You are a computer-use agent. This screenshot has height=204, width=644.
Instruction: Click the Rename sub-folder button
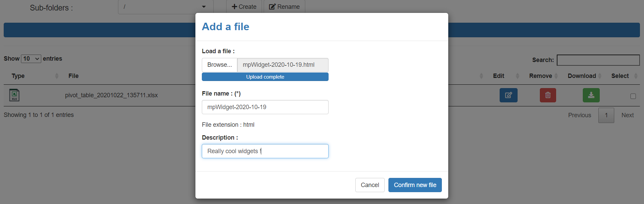[x=284, y=7]
